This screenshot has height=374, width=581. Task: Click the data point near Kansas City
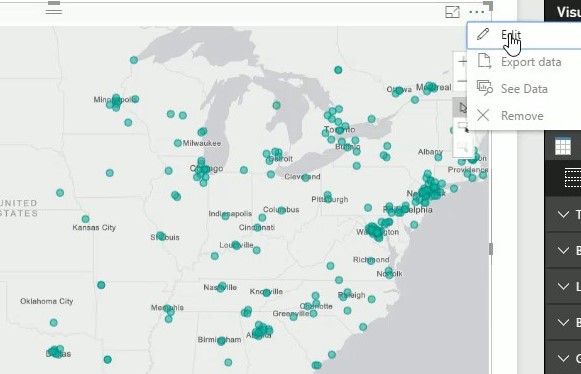pos(85,219)
